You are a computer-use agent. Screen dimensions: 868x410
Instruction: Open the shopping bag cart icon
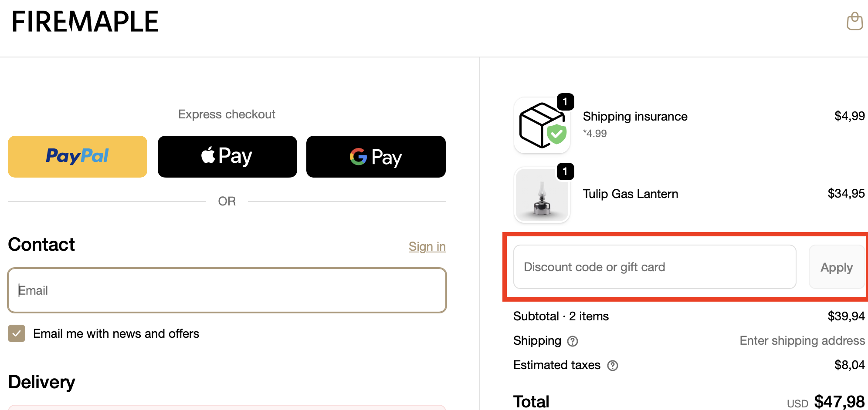pos(854,21)
